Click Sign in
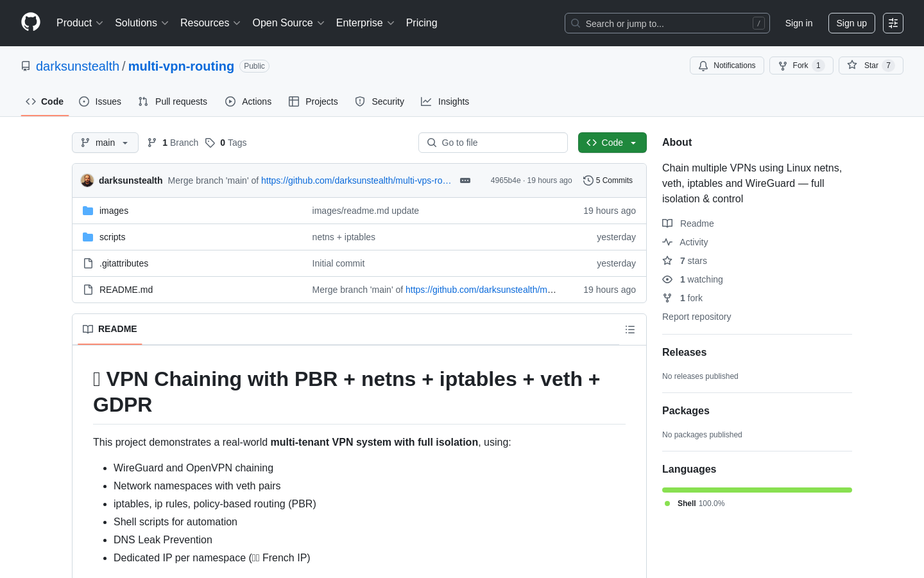The image size is (924, 578). tap(799, 23)
